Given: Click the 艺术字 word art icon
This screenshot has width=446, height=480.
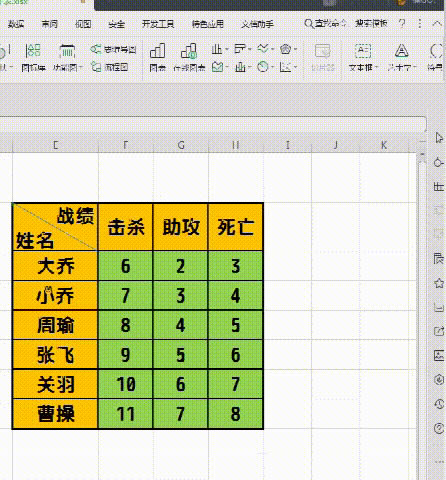Looking at the screenshot, I should (401, 51).
